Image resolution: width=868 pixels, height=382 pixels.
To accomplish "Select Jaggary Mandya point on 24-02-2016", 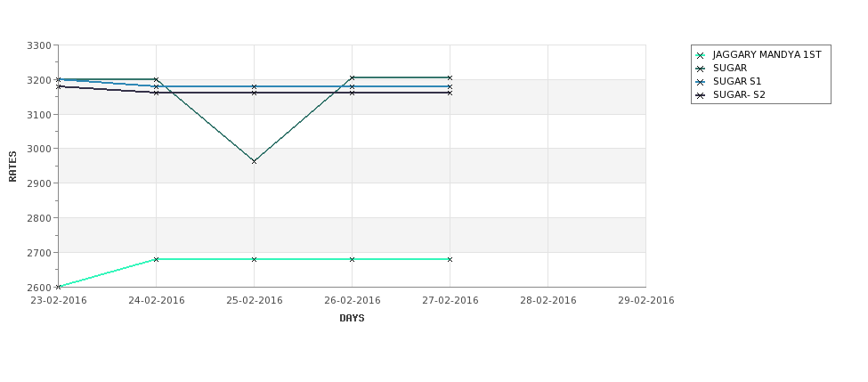I will point(156,259).
